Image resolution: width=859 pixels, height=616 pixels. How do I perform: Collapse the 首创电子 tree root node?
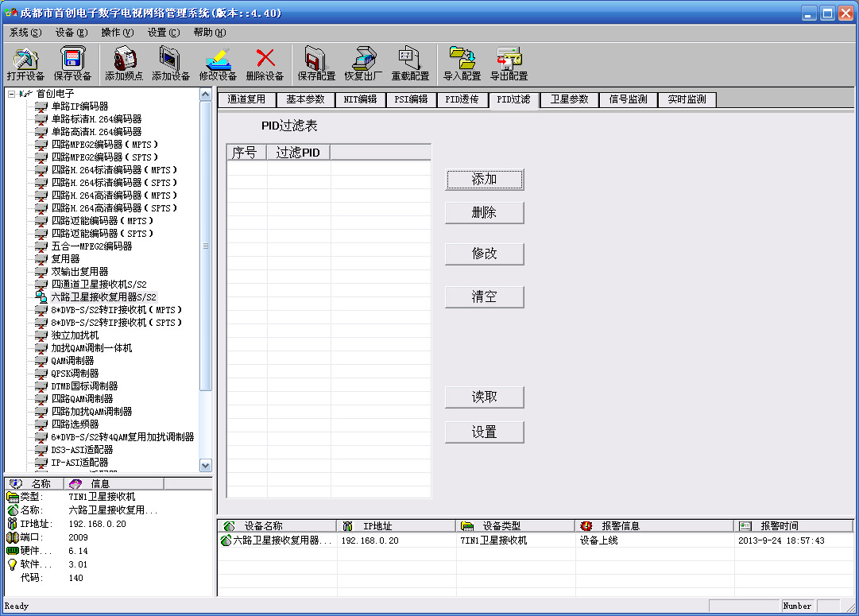[x=11, y=94]
